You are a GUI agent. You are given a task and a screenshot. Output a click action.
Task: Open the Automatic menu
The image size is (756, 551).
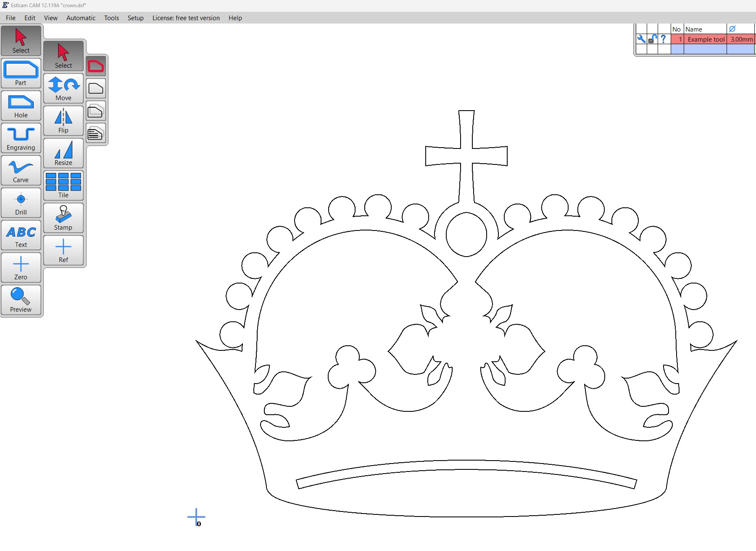81,18
